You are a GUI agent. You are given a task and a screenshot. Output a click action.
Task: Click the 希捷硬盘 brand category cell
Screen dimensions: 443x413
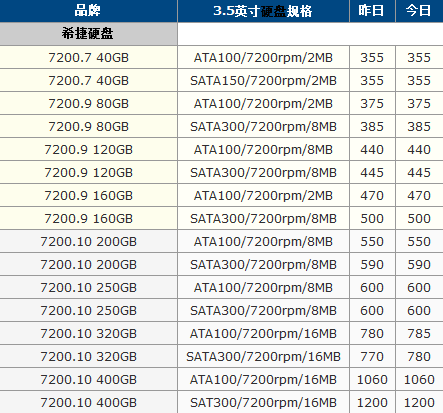click(x=88, y=34)
